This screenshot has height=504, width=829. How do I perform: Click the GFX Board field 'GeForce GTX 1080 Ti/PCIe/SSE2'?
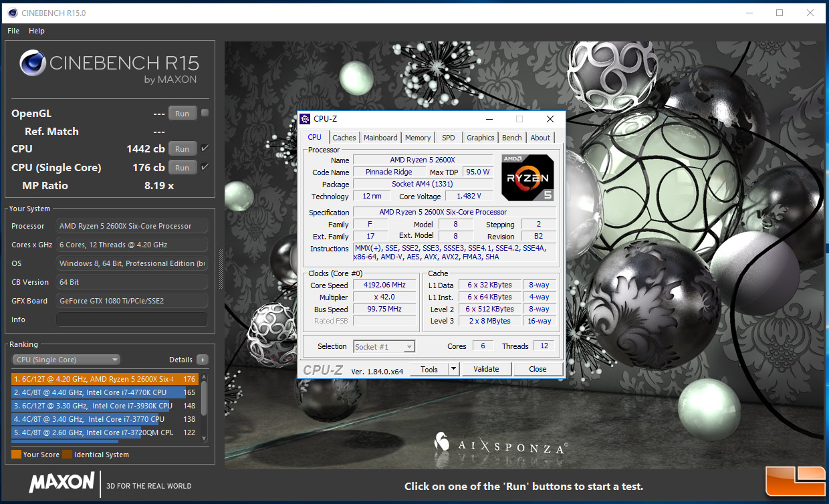[x=132, y=301]
